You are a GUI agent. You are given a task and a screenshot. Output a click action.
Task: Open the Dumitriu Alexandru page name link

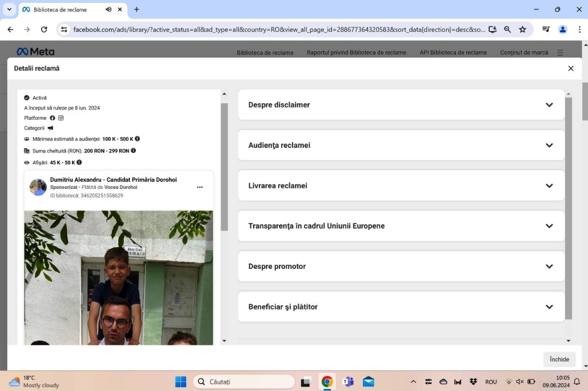point(113,179)
